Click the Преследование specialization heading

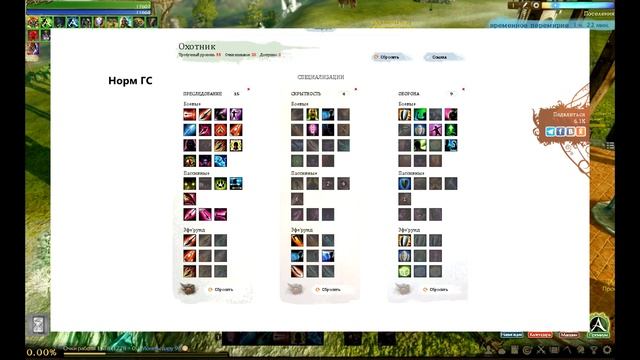(202, 94)
